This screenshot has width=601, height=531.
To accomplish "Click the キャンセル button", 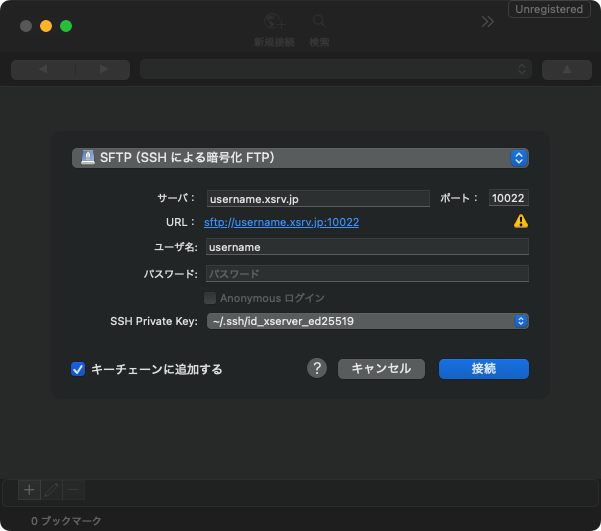I will tap(381, 368).
